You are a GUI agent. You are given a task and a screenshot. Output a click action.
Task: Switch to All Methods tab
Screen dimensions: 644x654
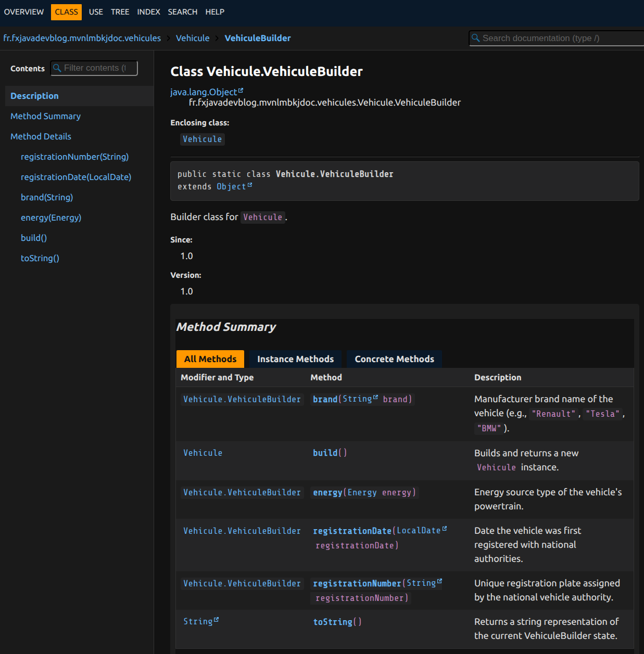pos(210,359)
